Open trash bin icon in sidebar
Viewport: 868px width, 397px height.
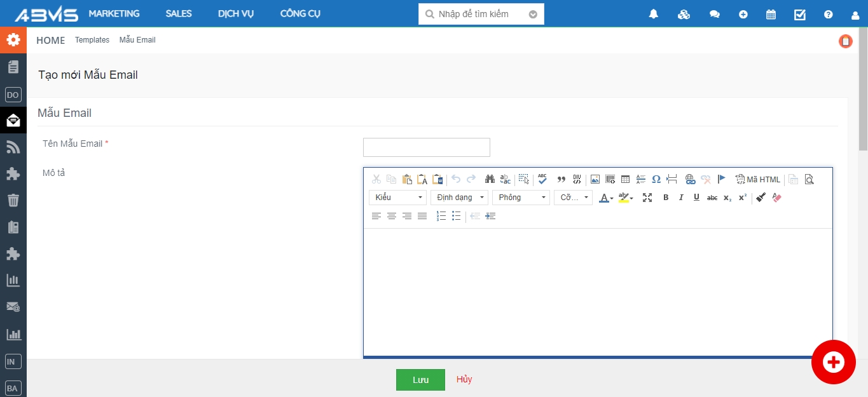click(13, 201)
